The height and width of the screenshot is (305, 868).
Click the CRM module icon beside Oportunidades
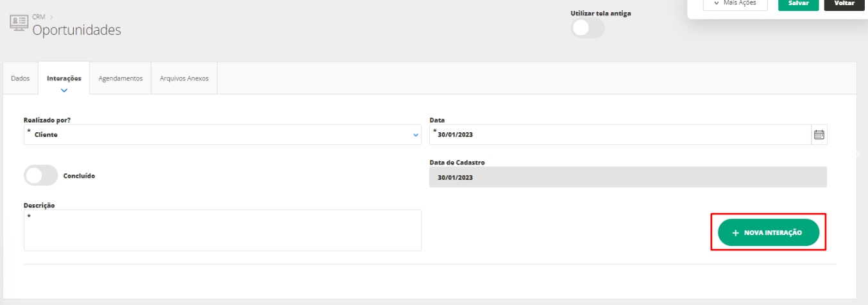pos(18,22)
